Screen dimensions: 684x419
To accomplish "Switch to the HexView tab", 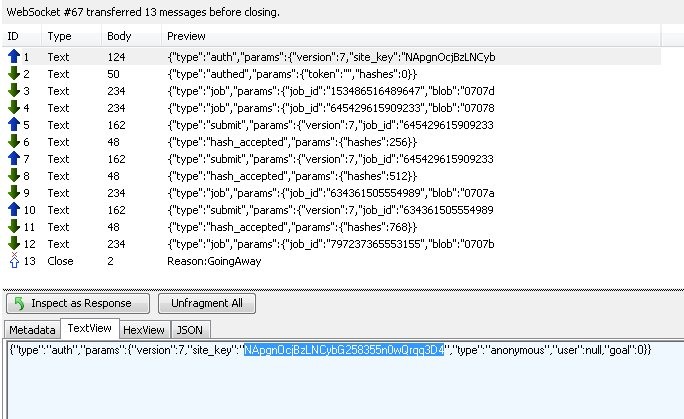I will (x=144, y=330).
